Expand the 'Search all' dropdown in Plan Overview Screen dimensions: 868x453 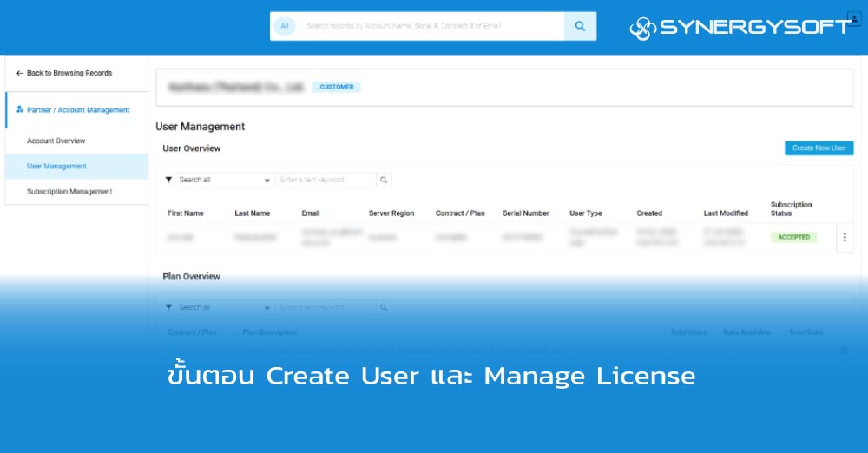point(224,307)
